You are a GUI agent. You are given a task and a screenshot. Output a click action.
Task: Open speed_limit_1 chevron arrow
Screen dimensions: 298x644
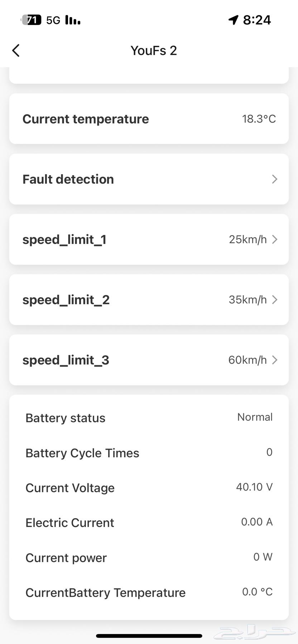(274, 239)
